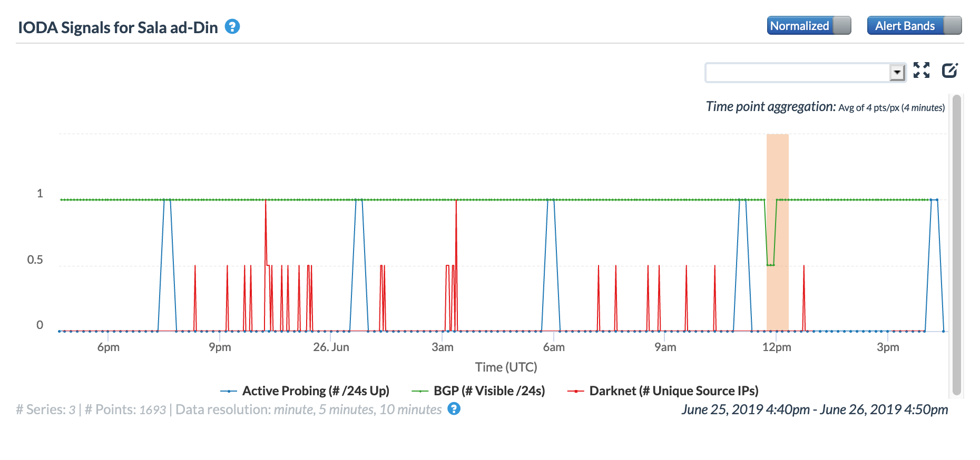Click the green BGP legend marker
Image resolution: width=980 pixels, height=460 pixels.
click(420, 391)
